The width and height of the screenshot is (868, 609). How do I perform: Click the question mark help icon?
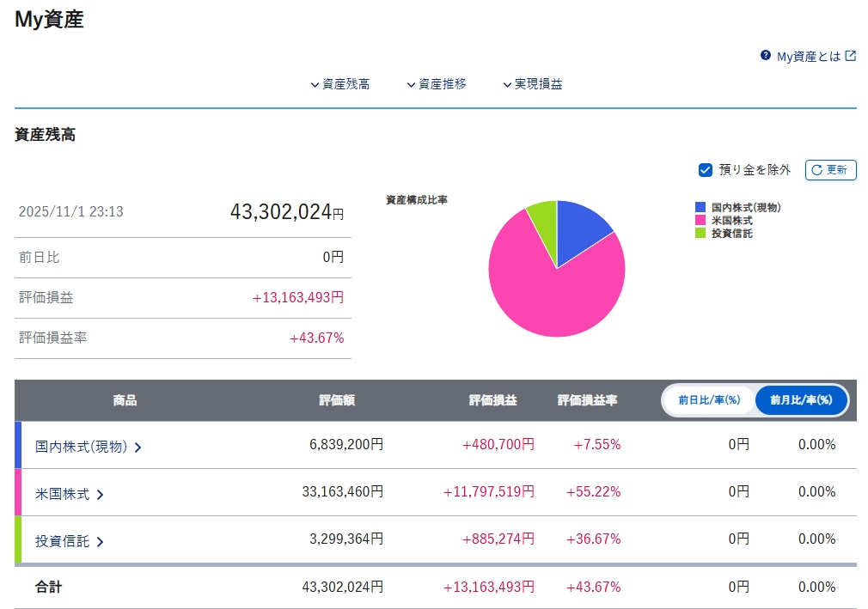[766, 56]
